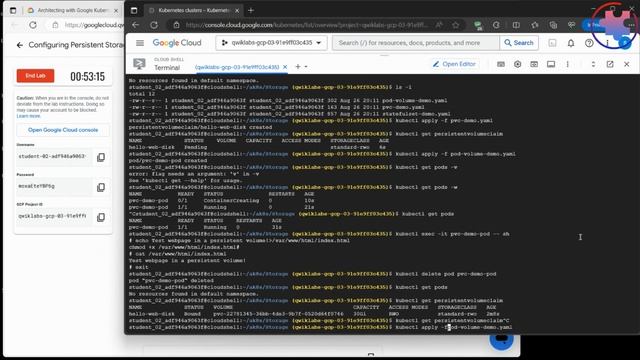Click Open Editor in Cloud Shell
The height and width of the screenshot is (360, 640).
454,64
